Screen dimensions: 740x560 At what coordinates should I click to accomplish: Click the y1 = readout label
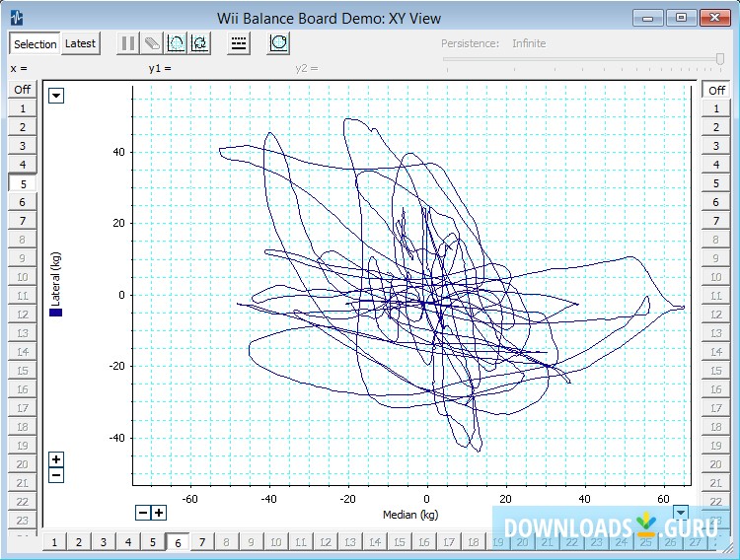(160, 68)
